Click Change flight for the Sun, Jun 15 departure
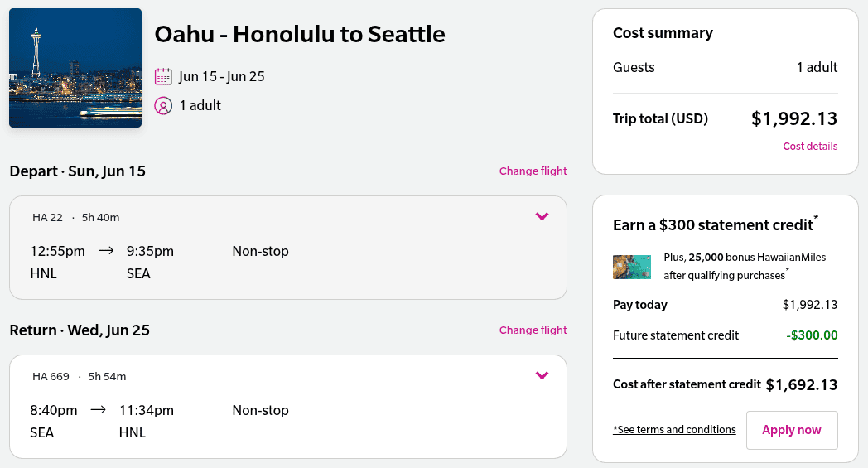The image size is (868, 468). pyautogui.click(x=533, y=171)
